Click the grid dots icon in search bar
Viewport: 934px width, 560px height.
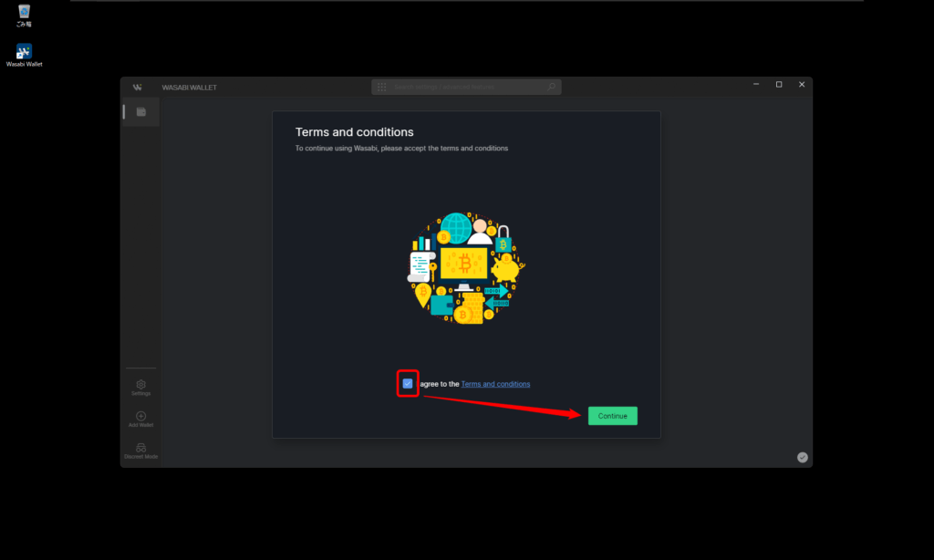tap(382, 87)
